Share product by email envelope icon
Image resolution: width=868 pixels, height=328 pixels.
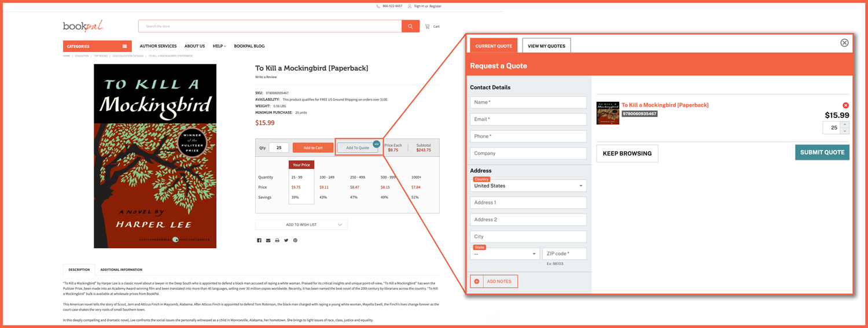point(268,240)
